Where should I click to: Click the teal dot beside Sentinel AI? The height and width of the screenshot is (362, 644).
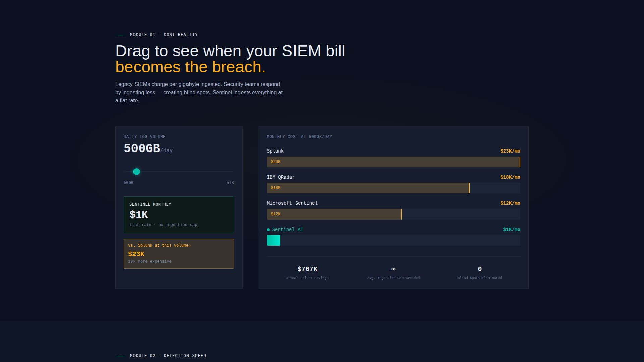coord(268,229)
